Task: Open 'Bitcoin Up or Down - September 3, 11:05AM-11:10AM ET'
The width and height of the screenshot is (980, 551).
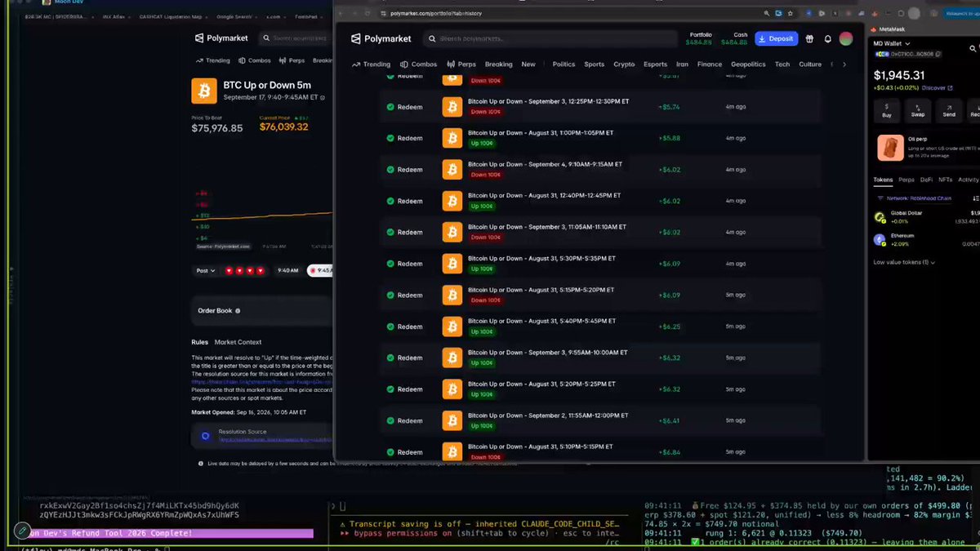Action: pyautogui.click(x=547, y=227)
